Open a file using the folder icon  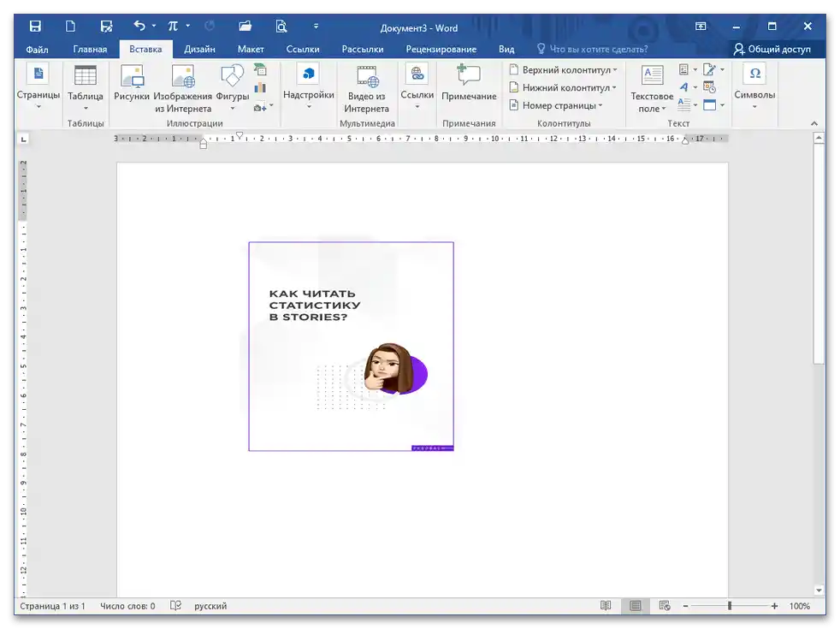[245, 27]
